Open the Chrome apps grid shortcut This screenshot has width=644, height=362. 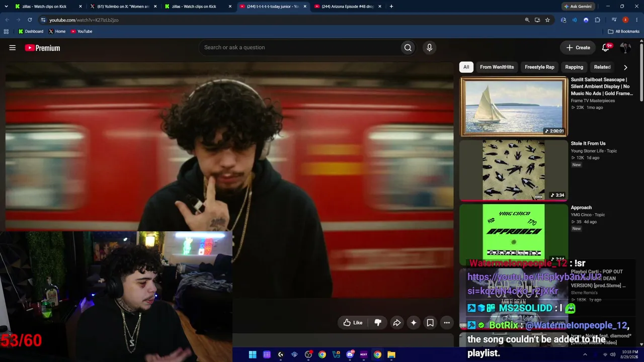[x=6, y=31]
